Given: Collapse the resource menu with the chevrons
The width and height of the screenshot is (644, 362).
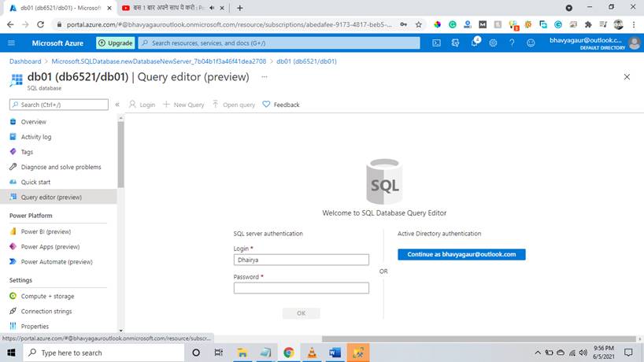Looking at the screenshot, I should 117,105.
